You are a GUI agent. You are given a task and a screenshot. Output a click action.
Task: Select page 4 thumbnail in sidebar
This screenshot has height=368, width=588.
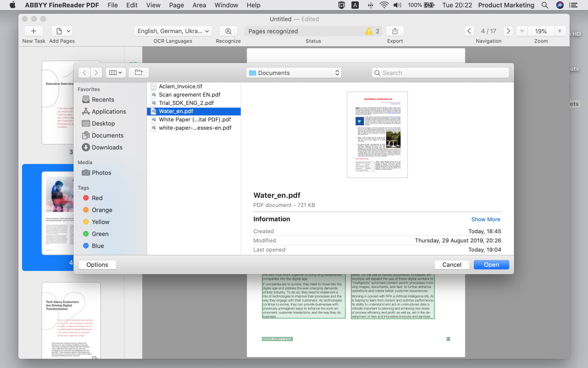tap(71, 213)
